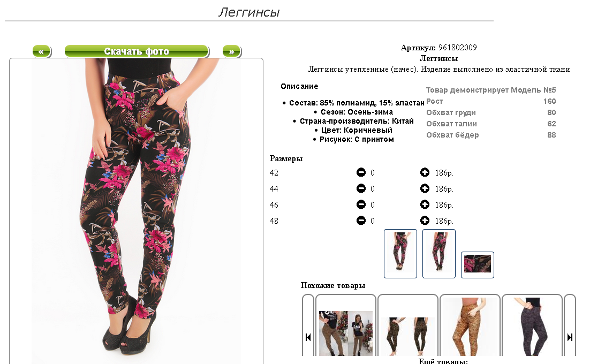The image size is (605, 364).
Task: Select first leggings front-view thumbnail
Action: (400, 253)
